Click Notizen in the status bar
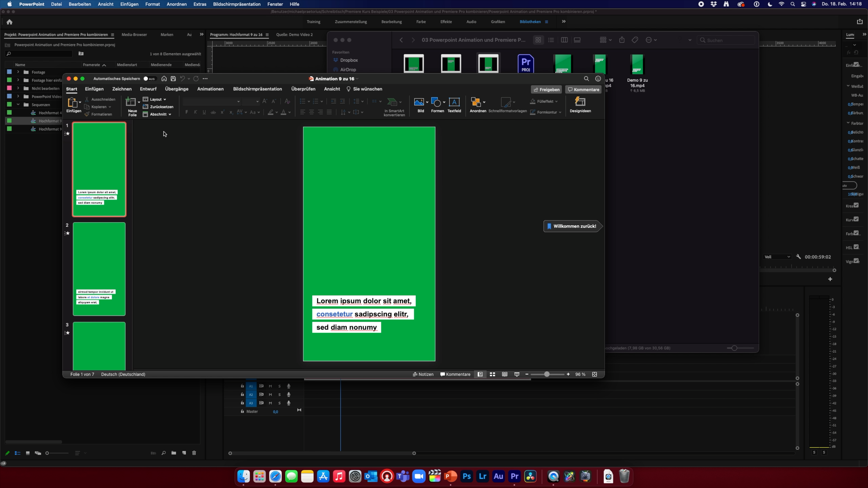The image size is (868, 488). pyautogui.click(x=423, y=374)
